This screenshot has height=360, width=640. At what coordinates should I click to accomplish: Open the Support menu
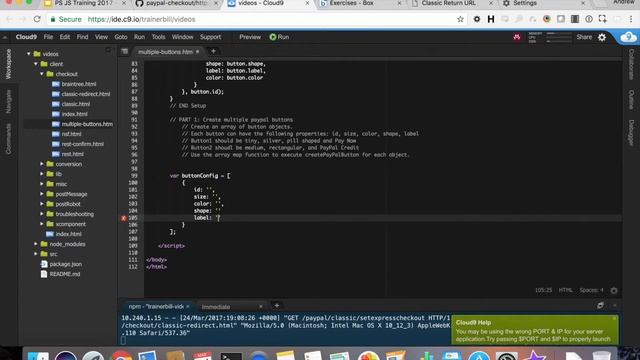pos(211,37)
